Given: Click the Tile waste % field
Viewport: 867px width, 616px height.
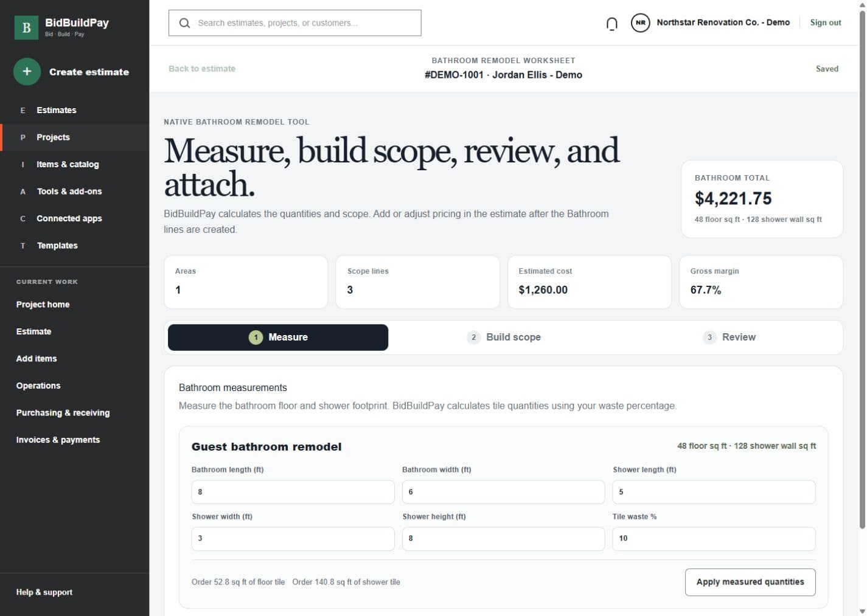Looking at the screenshot, I should pos(714,539).
